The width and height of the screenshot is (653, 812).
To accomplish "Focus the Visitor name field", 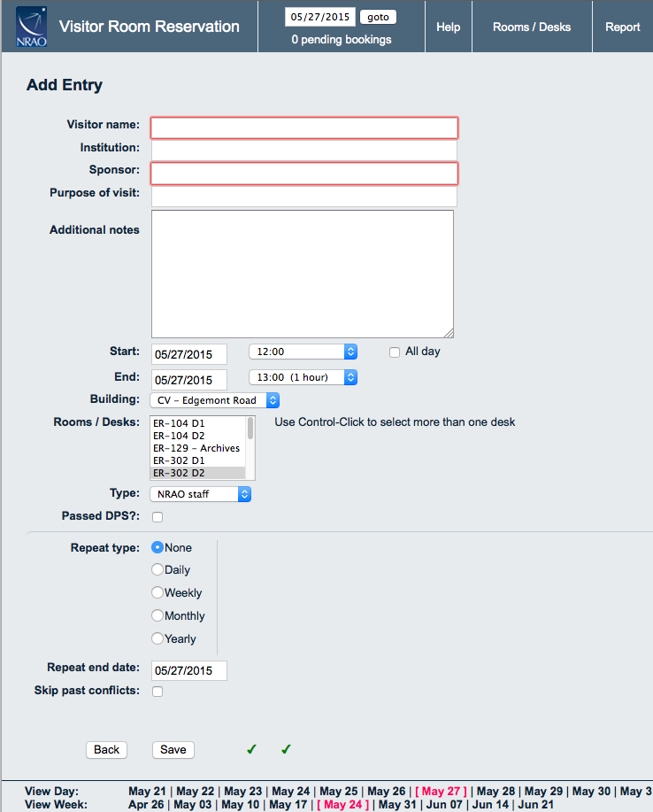I will pyautogui.click(x=304, y=128).
